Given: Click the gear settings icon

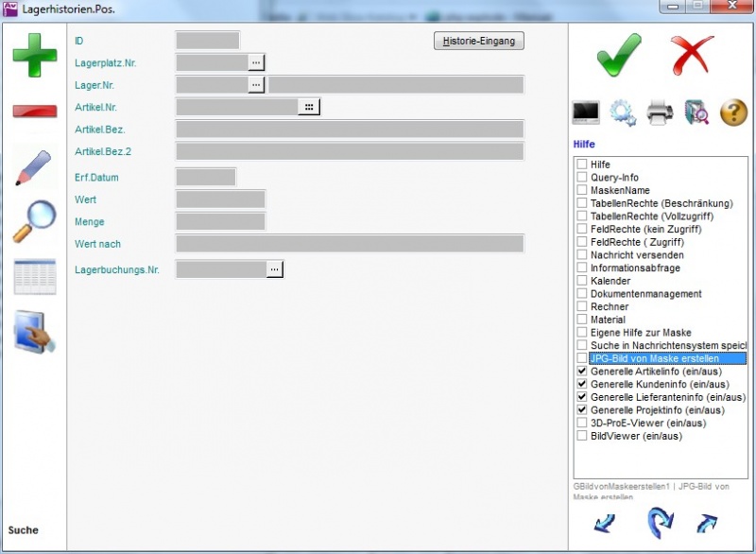Looking at the screenshot, I should (623, 113).
